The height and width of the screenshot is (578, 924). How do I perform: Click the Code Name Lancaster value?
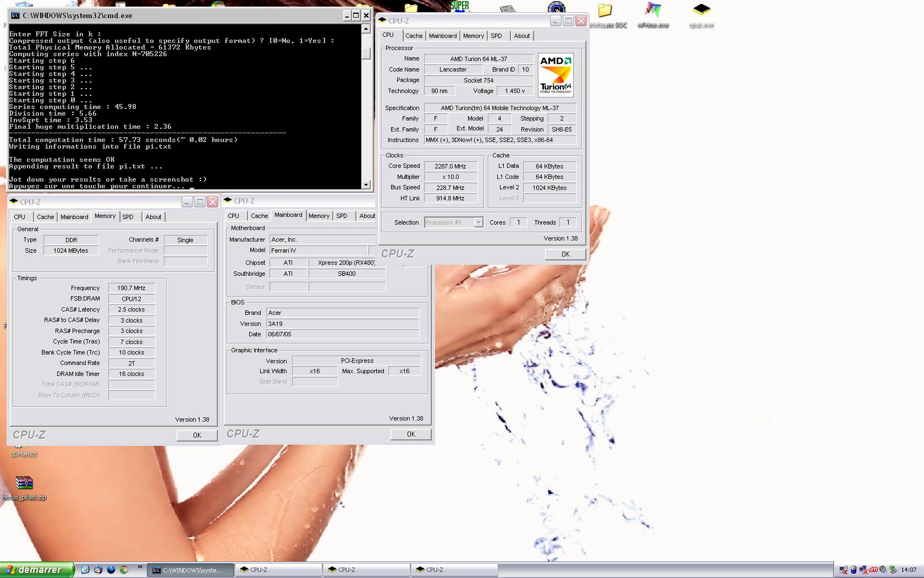click(453, 69)
